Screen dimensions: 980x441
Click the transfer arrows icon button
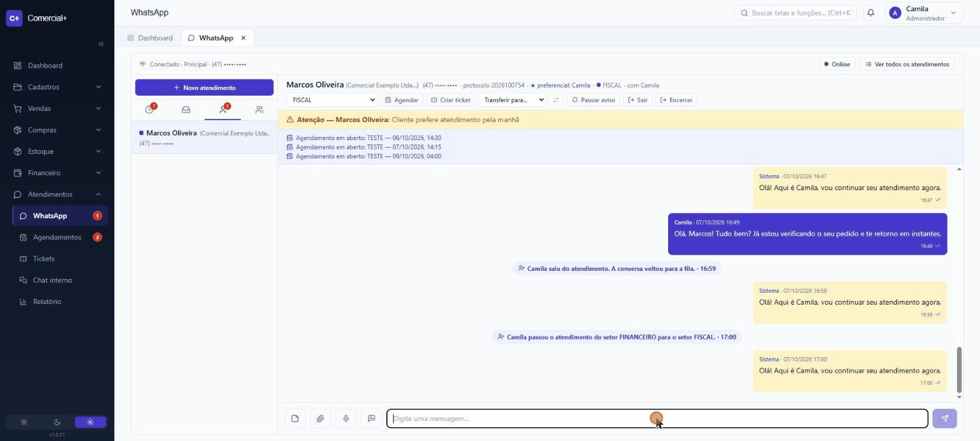coord(556,100)
